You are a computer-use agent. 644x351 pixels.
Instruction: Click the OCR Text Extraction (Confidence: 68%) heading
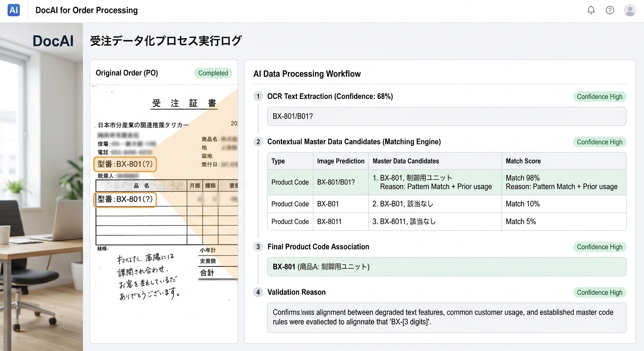330,96
